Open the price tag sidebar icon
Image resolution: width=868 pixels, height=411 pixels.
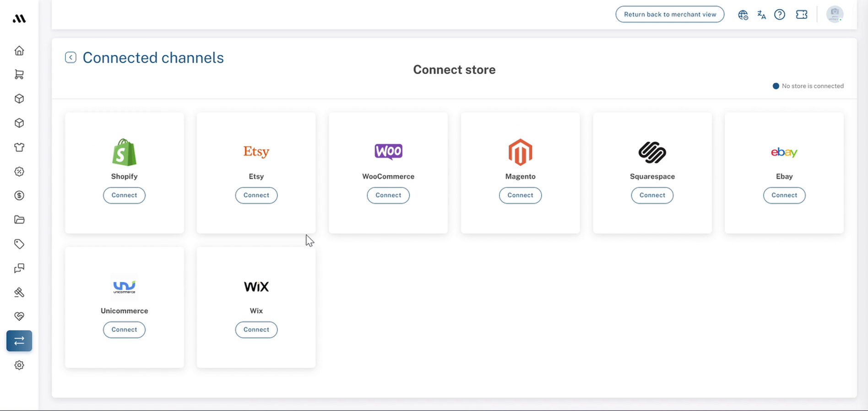[x=19, y=244]
